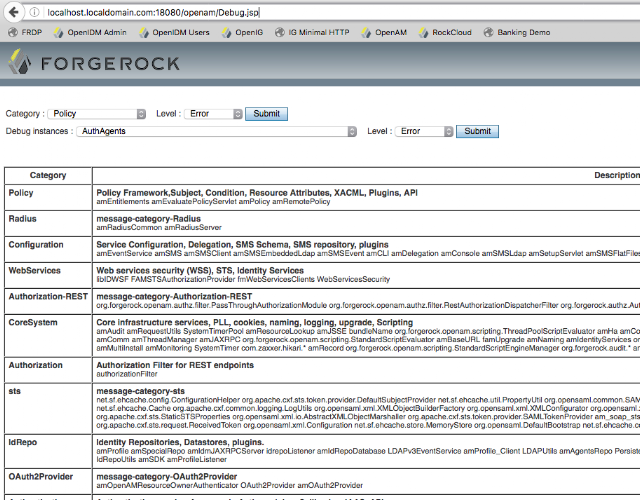Open the Level dropdown next to Debug instances

pos(424,131)
